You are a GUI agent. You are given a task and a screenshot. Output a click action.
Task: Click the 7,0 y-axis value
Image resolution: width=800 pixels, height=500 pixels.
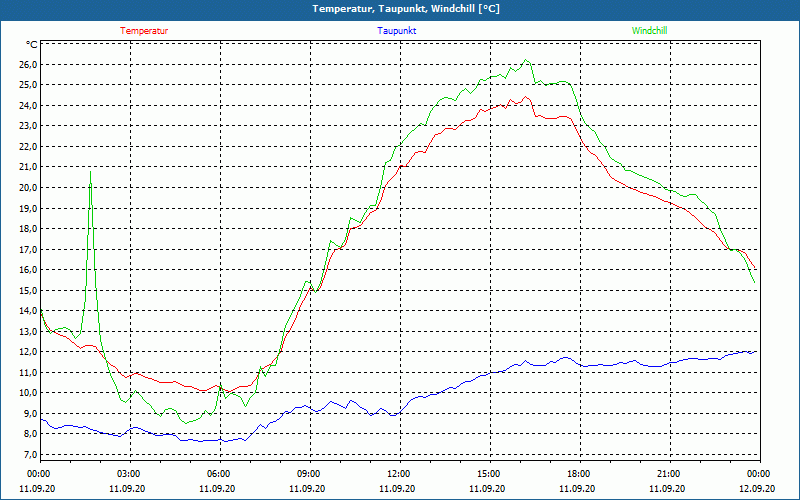pos(31,455)
